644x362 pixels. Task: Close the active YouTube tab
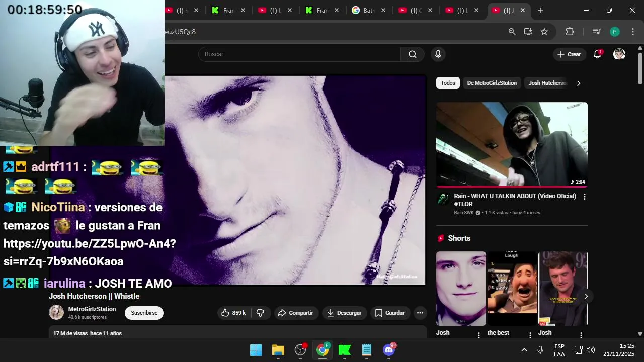[522, 10]
